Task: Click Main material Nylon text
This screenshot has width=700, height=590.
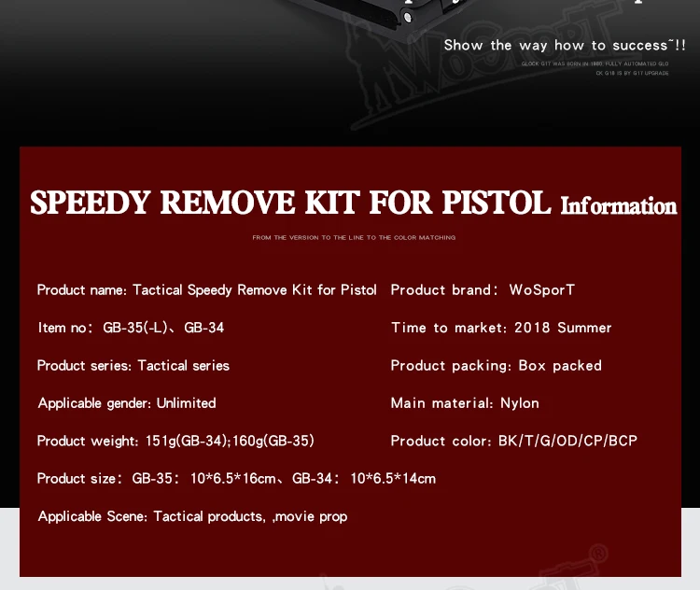Action: [x=465, y=403]
